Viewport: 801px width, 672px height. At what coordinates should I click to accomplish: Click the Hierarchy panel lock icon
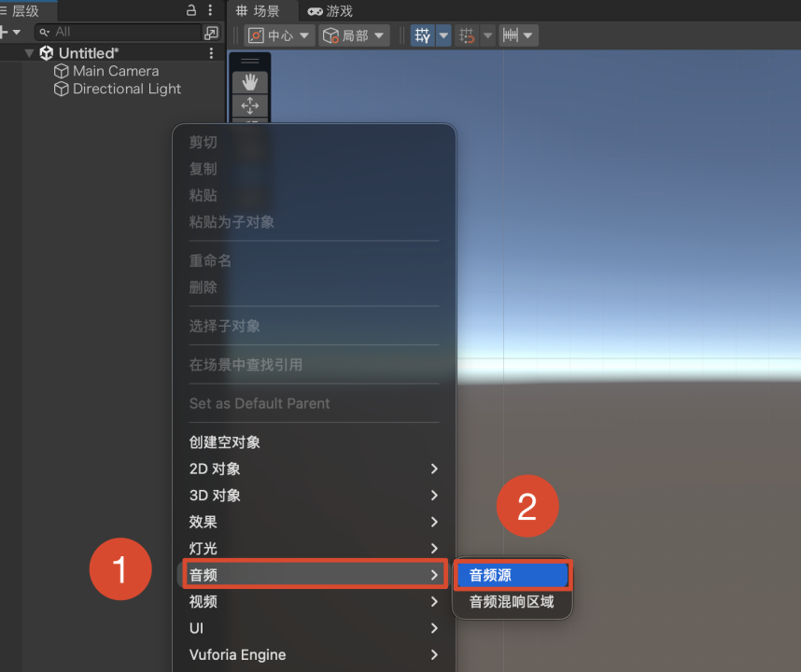point(191,9)
